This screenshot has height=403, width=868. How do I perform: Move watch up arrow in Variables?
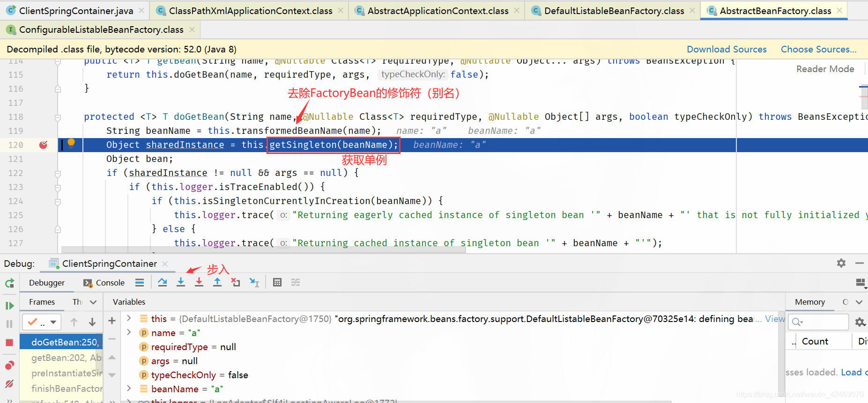click(112, 357)
